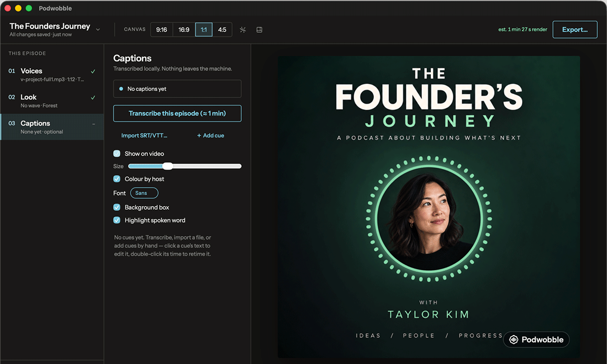Open the Sans font selector
This screenshot has height=364, width=607.
(144, 193)
